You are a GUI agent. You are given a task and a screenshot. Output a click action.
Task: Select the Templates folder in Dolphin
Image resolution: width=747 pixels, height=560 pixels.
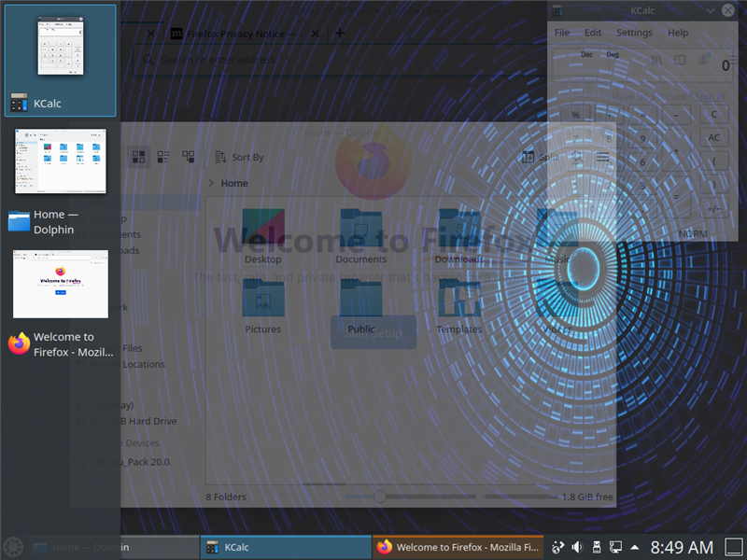coord(459,306)
